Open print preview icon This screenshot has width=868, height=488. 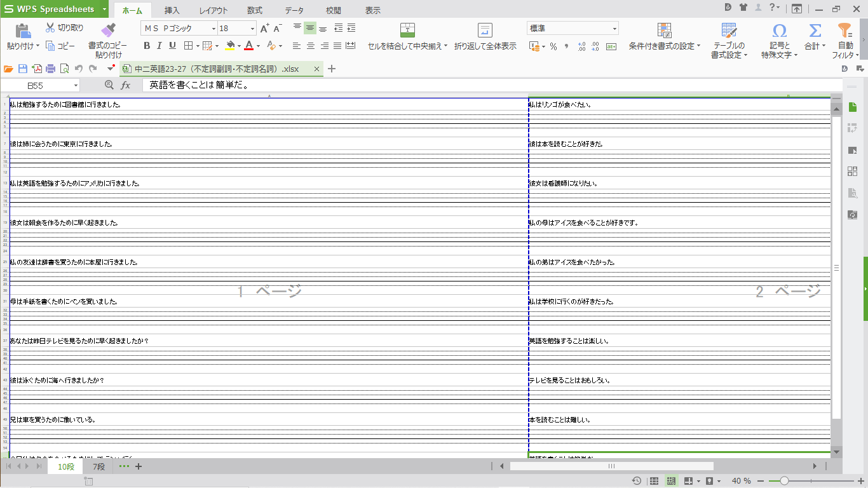pyautogui.click(x=64, y=69)
